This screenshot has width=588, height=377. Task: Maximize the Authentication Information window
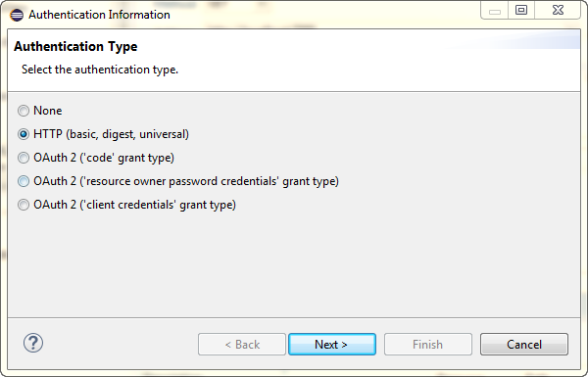(x=521, y=10)
